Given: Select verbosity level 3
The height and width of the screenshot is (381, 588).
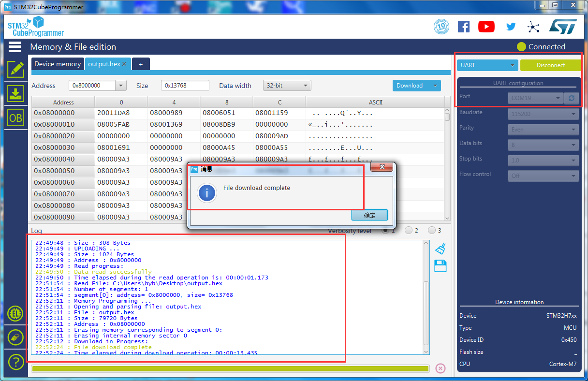Looking at the screenshot, I should tap(432, 231).
